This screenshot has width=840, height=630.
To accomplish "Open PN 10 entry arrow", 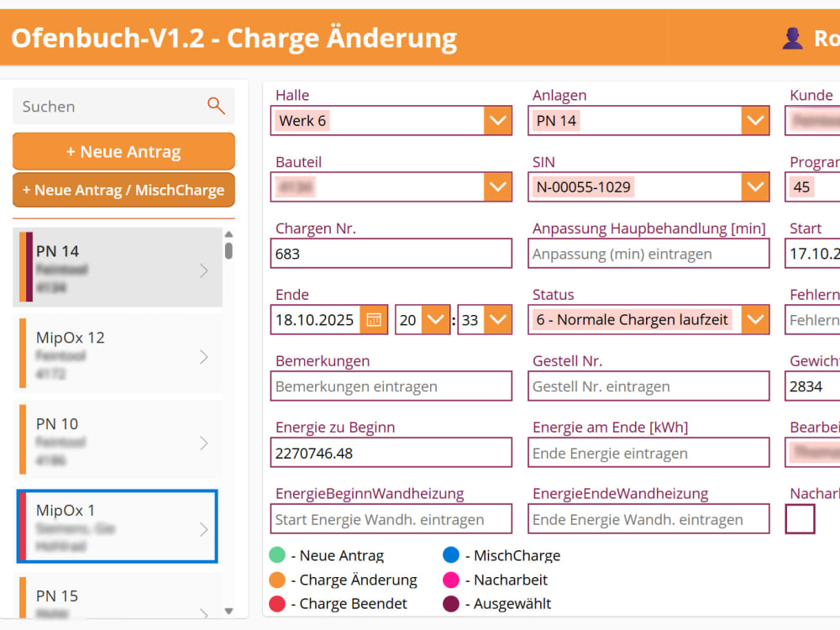I will pyautogui.click(x=203, y=443).
